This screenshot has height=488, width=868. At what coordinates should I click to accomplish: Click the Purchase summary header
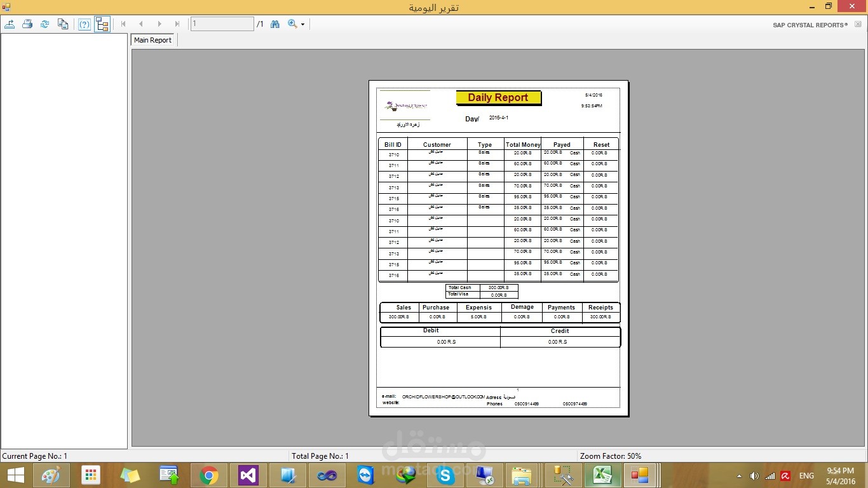click(436, 308)
